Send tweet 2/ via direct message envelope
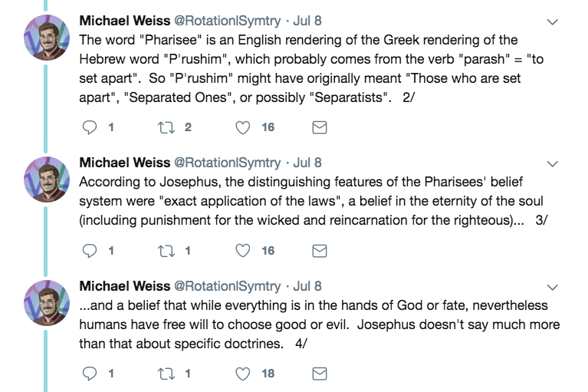The width and height of the screenshot is (588, 392). [320, 127]
